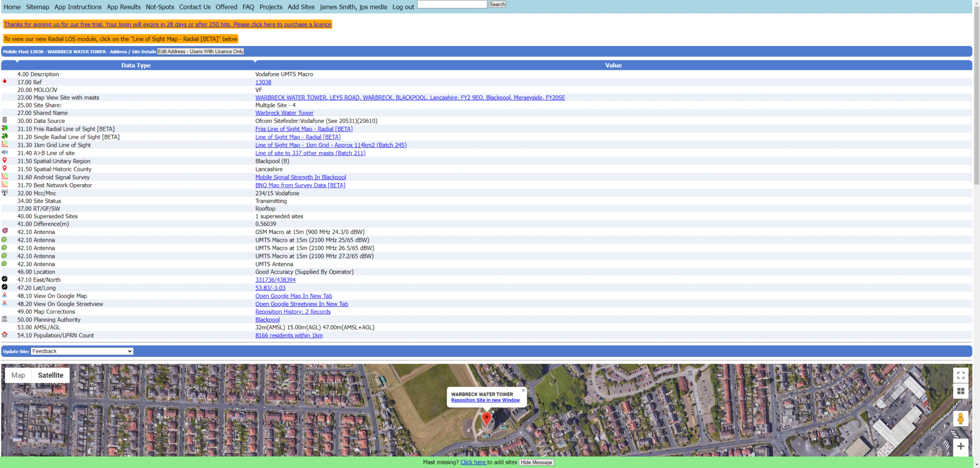Click the green leaf icon for Friis Radial Line of Sight

(5, 128)
